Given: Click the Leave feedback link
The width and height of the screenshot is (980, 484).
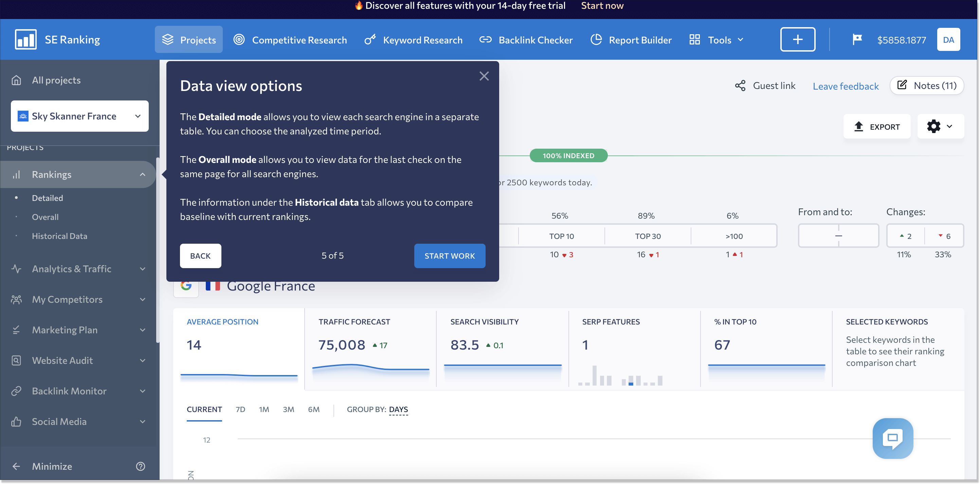Looking at the screenshot, I should 846,86.
